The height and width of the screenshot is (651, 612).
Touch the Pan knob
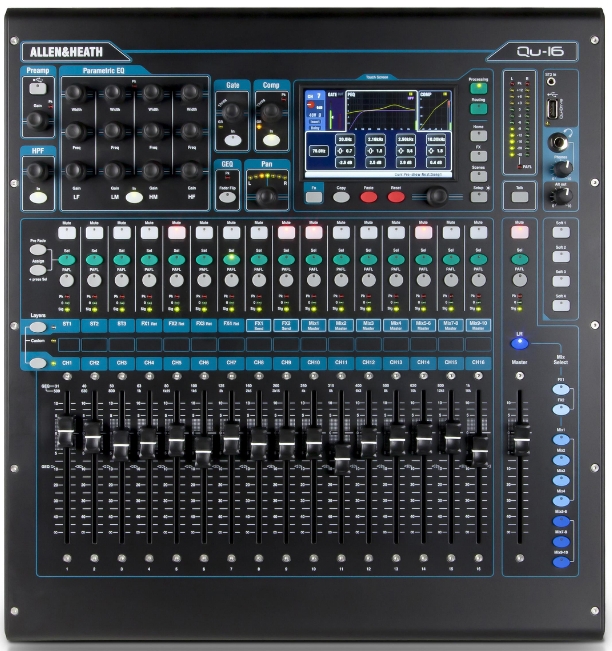pyautogui.click(x=266, y=196)
